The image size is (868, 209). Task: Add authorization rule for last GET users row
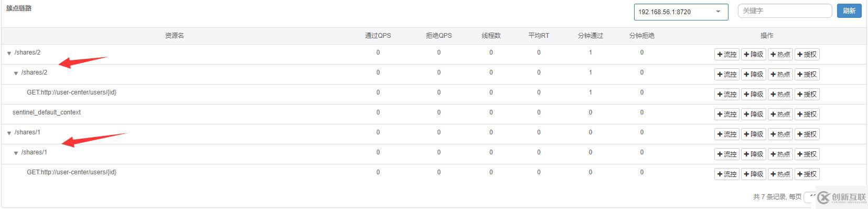pos(807,174)
